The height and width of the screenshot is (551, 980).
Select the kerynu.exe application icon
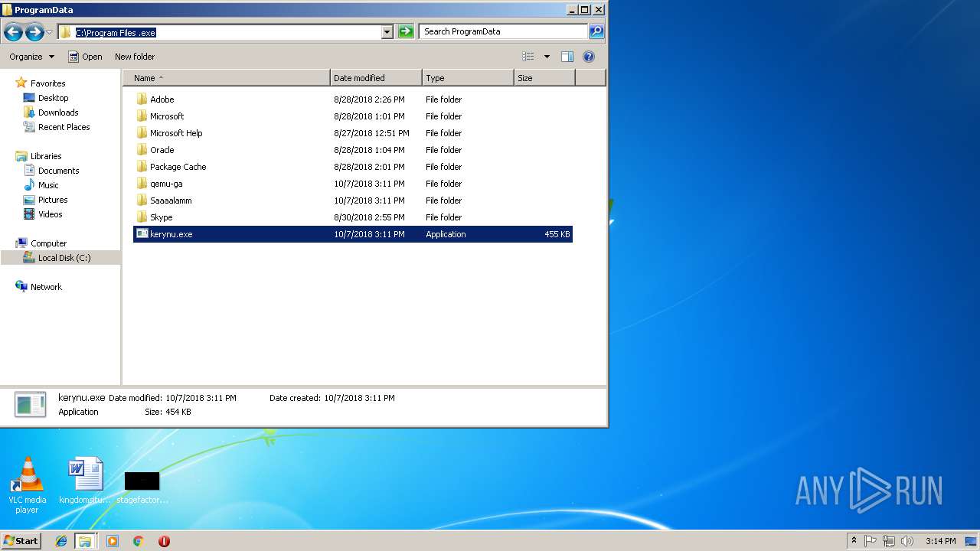[142, 234]
